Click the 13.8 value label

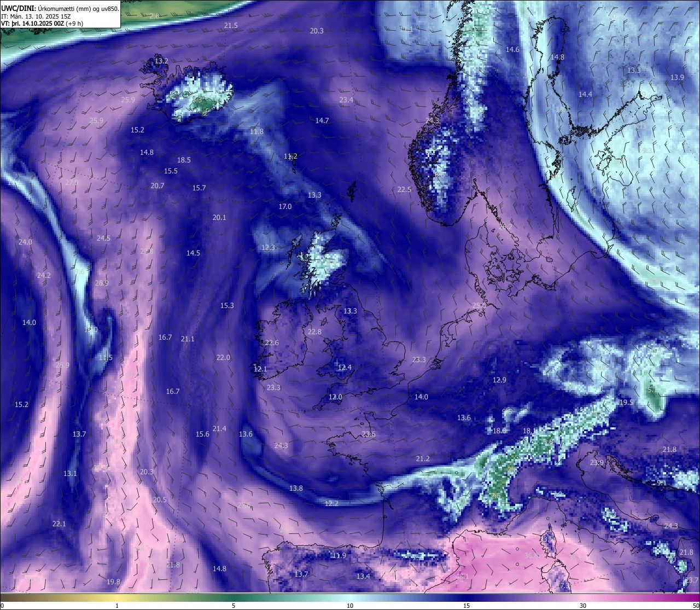point(296,489)
